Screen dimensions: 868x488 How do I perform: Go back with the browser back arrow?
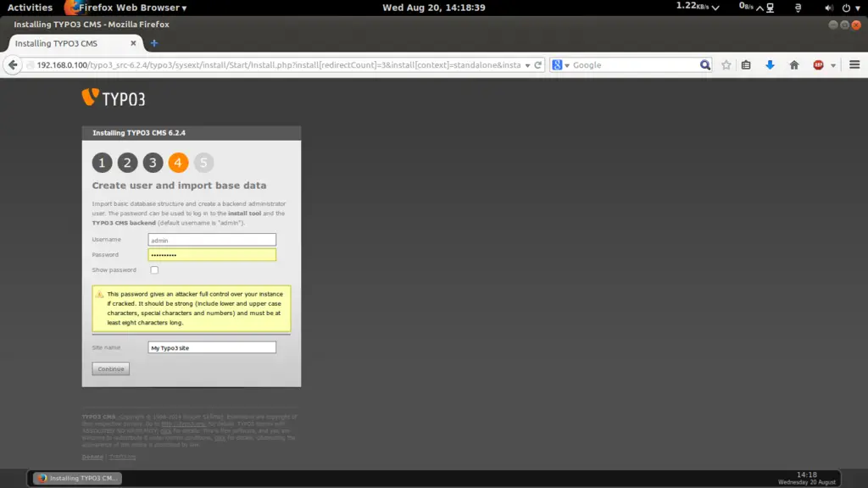coord(13,64)
